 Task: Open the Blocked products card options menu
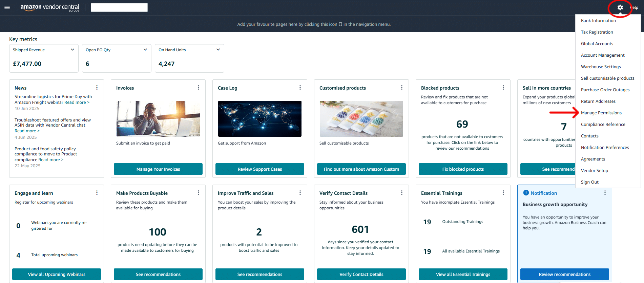(503, 88)
